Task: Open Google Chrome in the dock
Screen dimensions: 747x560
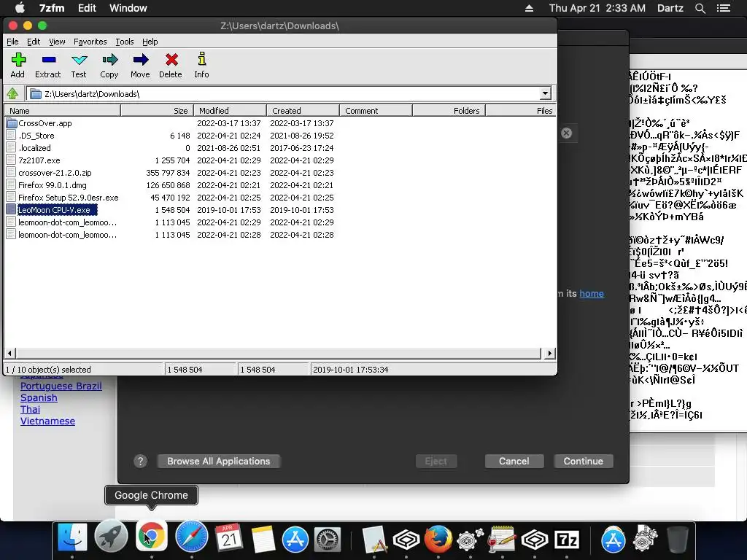Action: tap(152, 537)
